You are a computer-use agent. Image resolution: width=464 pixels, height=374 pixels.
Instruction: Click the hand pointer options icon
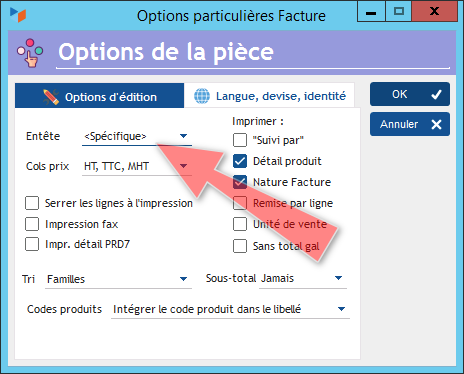[x=30, y=53]
